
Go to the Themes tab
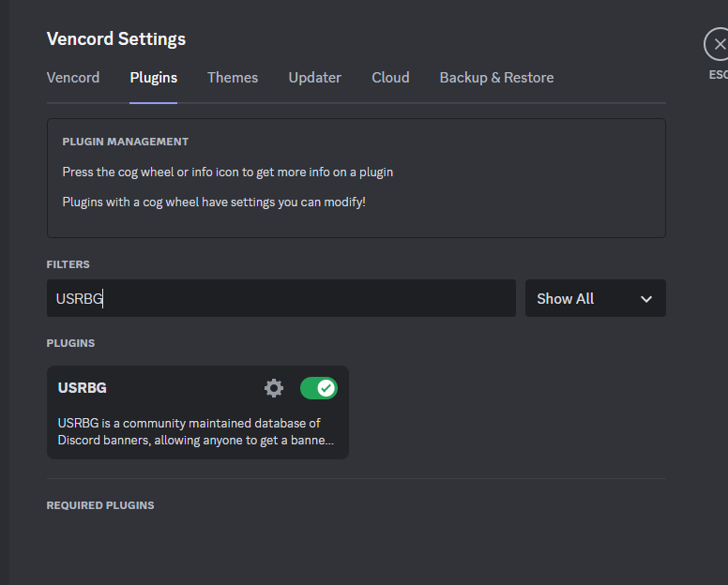point(233,78)
